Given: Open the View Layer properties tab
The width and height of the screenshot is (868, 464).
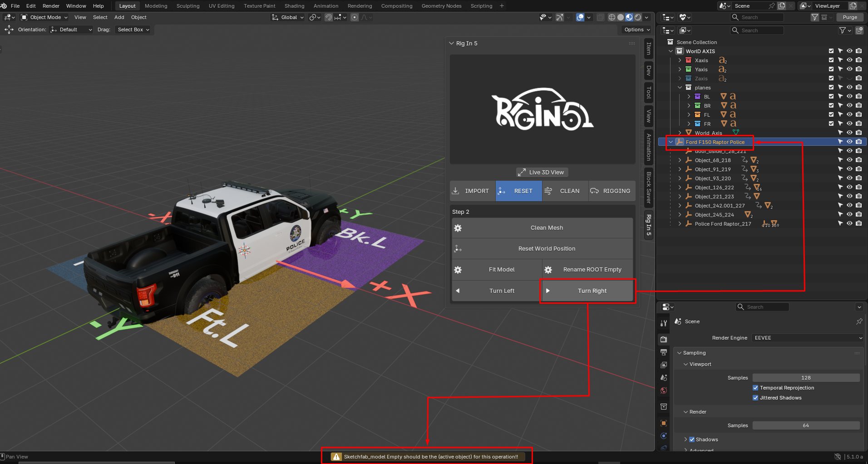Looking at the screenshot, I should tap(664, 365).
